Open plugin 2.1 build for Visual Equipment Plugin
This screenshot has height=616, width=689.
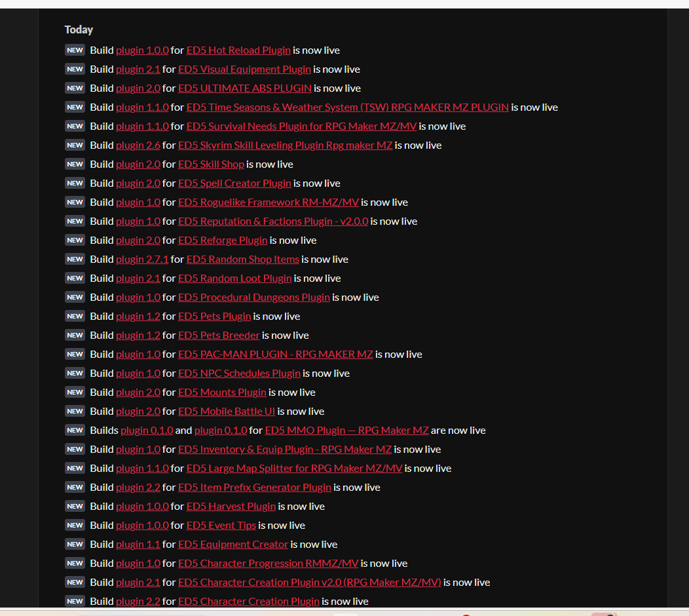tap(138, 69)
